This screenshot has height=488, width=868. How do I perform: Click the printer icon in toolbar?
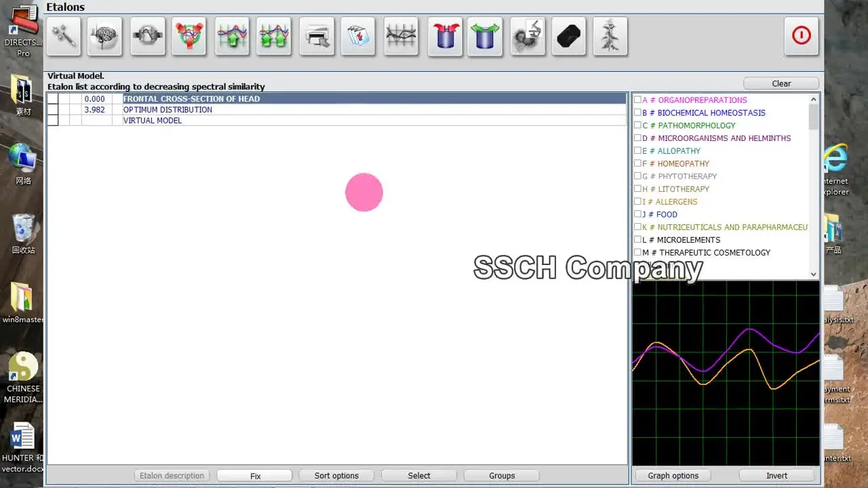317,36
